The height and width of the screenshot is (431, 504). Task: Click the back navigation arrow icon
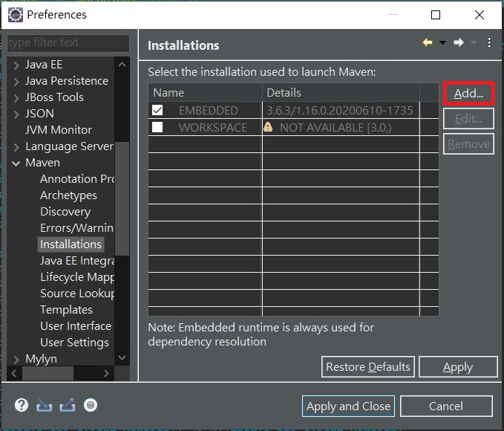[428, 42]
